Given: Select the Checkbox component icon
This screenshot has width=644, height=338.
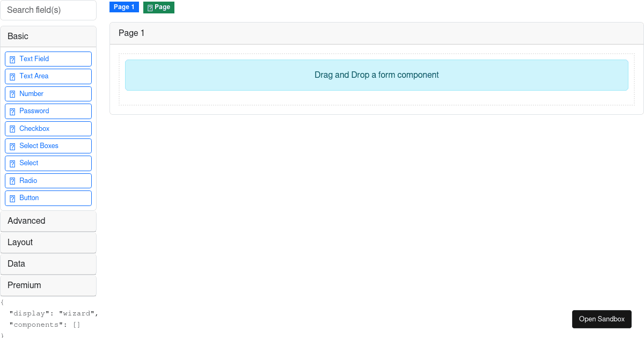Looking at the screenshot, I should pyautogui.click(x=12, y=128).
